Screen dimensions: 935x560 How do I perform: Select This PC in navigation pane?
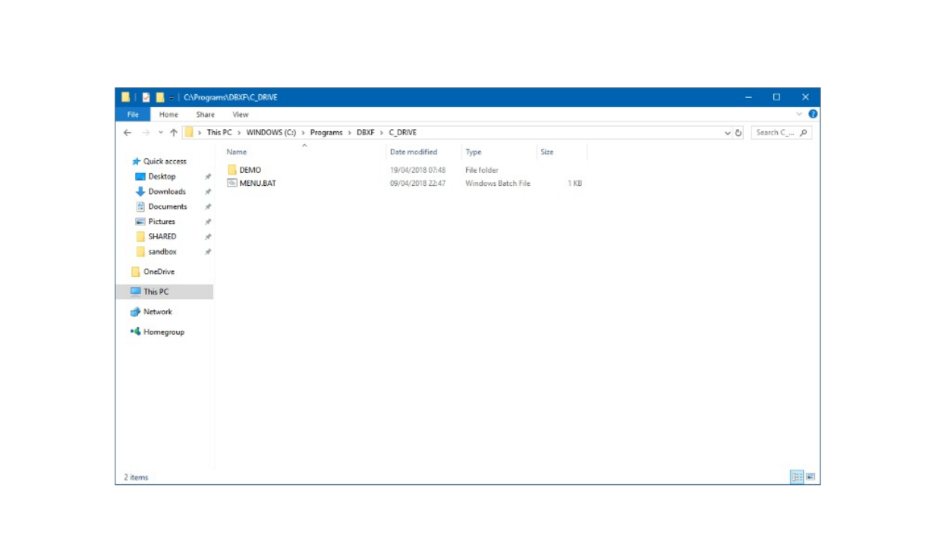pos(164,291)
